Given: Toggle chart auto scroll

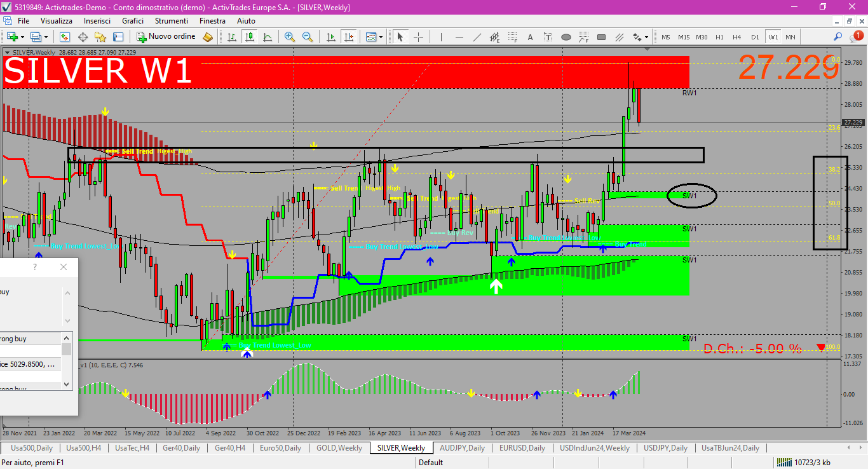Looking at the screenshot, I should 330,37.
